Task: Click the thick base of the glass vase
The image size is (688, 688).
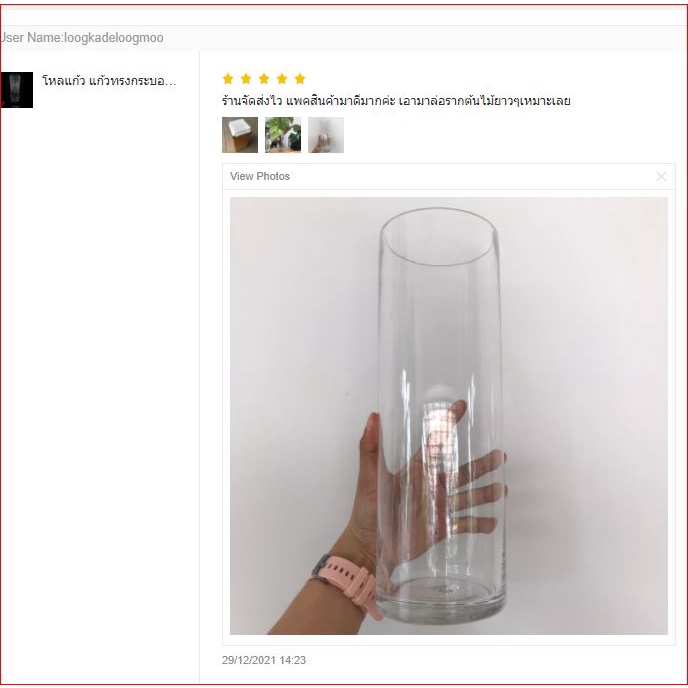Action: point(441,601)
